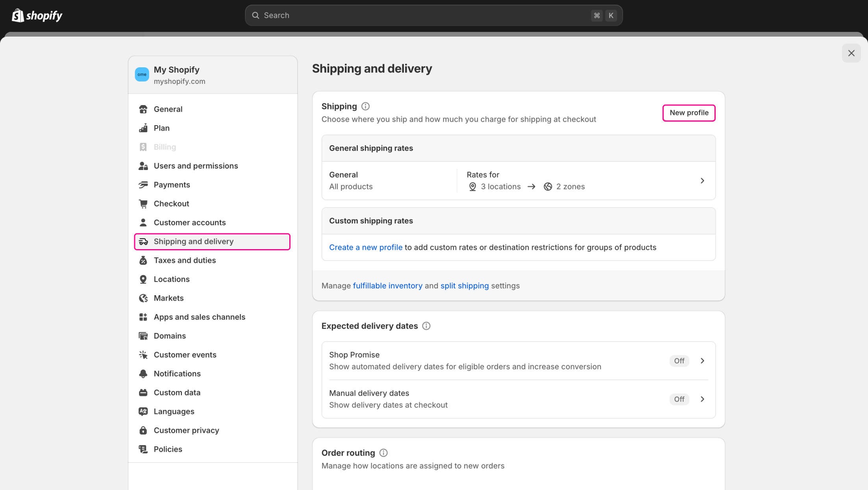This screenshot has height=490, width=868.
Task: Click the Custom data icon in the sidebar
Action: click(143, 392)
